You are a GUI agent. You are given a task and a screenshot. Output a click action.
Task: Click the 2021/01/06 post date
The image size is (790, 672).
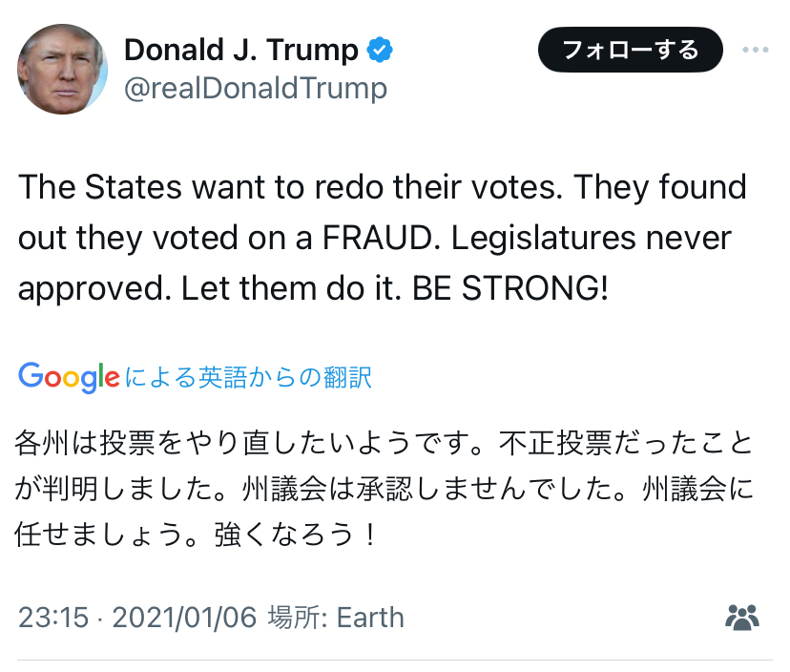click(x=185, y=618)
